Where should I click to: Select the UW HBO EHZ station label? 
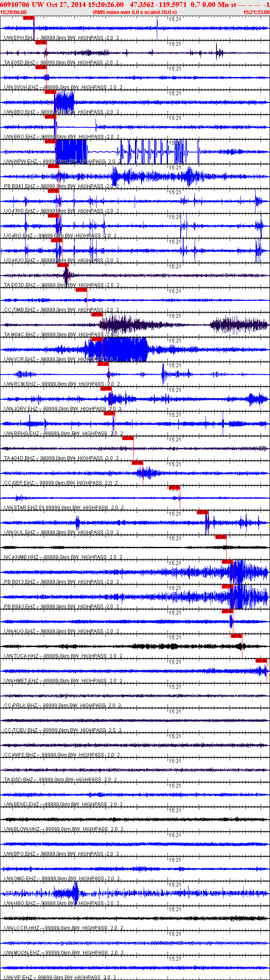coord(20,903)
